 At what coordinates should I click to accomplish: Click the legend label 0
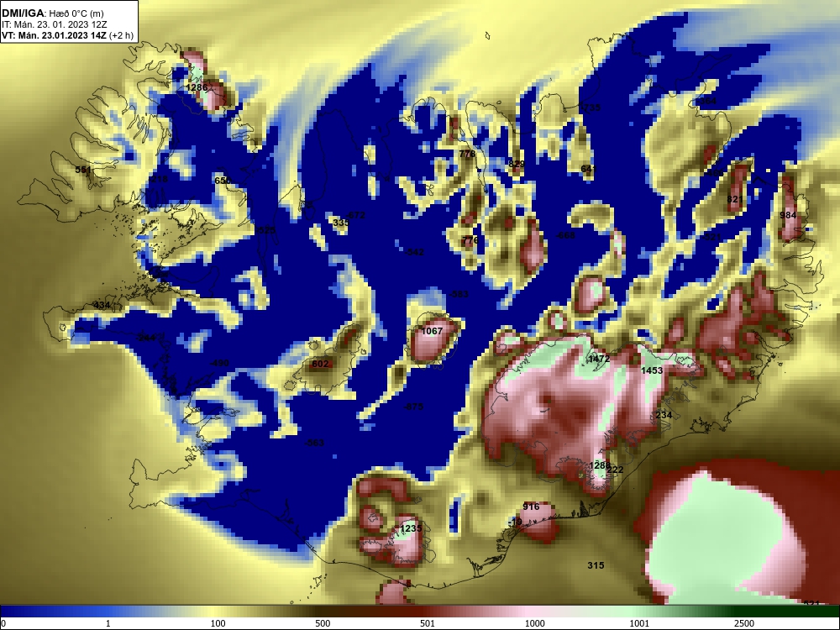3,623
